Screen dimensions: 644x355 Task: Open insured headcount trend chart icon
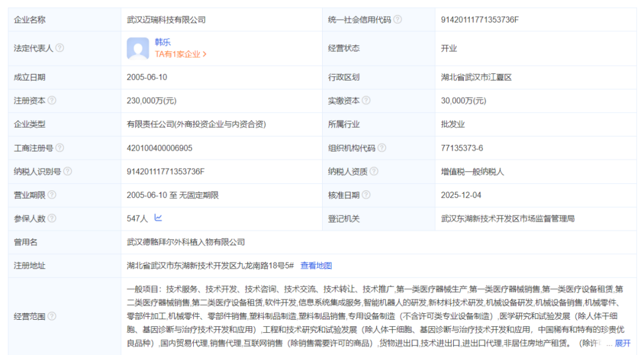point(158,218)
